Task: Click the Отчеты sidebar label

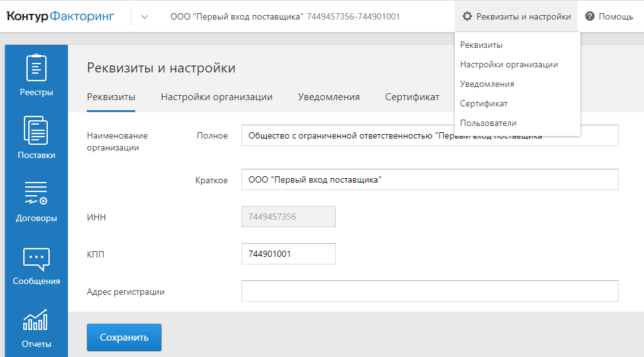Action: 36,344
